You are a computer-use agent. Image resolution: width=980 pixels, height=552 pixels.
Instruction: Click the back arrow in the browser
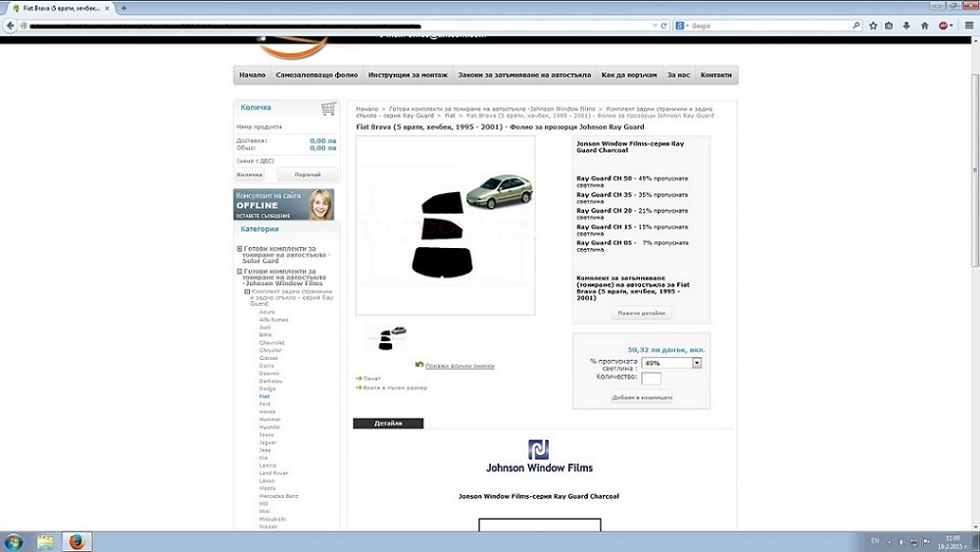click(x=12, y=25)
